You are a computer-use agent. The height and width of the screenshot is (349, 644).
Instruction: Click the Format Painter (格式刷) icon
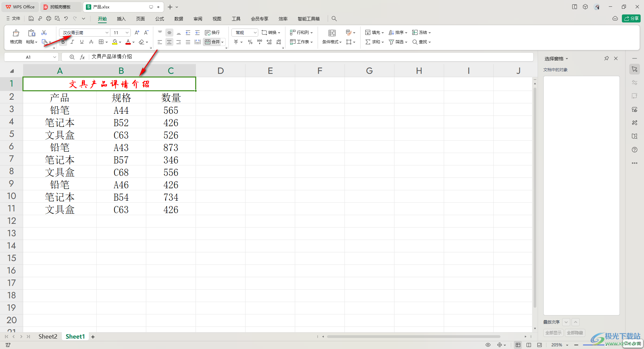[x=16, y=33]
